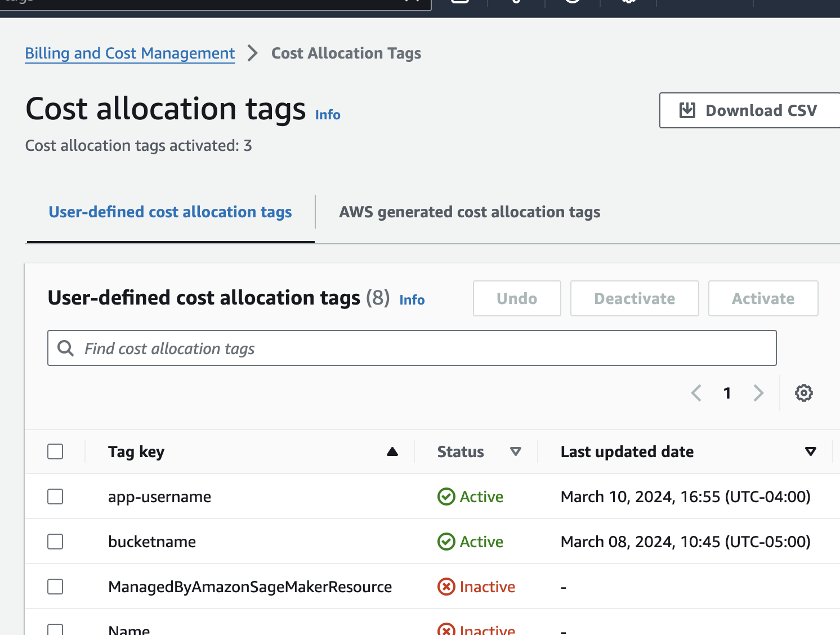Click the Activate button
840x635 pixels.
(763, 298)
